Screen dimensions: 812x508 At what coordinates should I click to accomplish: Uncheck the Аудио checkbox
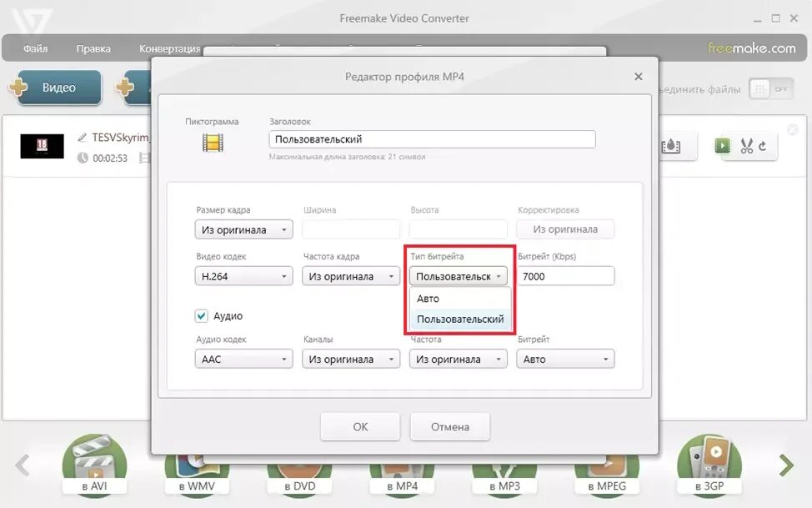[202, 315]
